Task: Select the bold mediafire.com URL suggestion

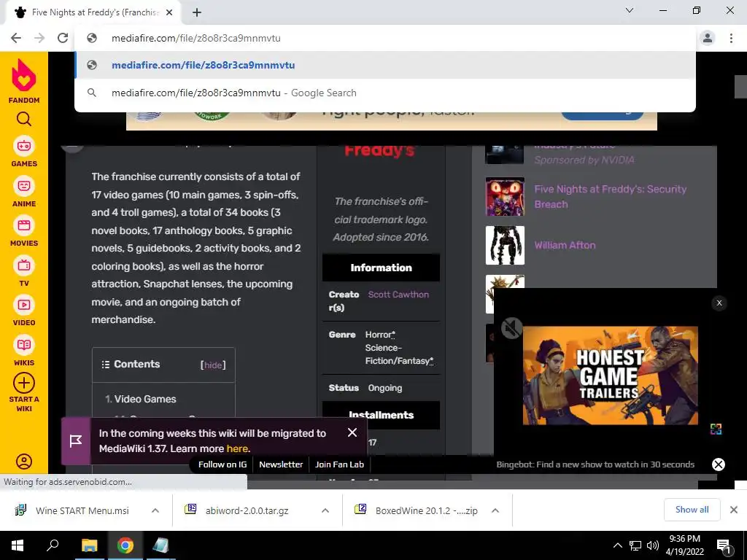Action: (385, 65)
